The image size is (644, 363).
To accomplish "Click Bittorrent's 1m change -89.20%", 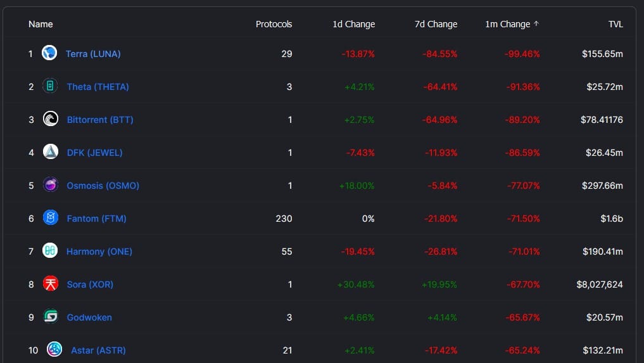I will tap(522, 120).
